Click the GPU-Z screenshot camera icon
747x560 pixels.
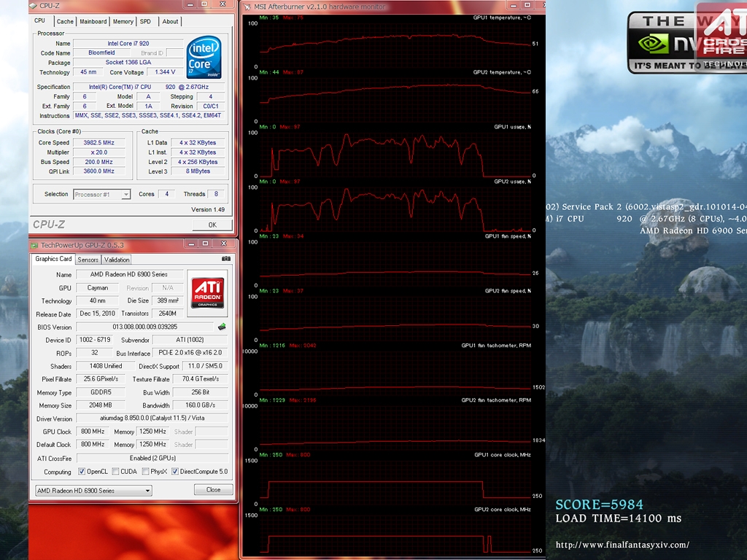coord(226,259)
